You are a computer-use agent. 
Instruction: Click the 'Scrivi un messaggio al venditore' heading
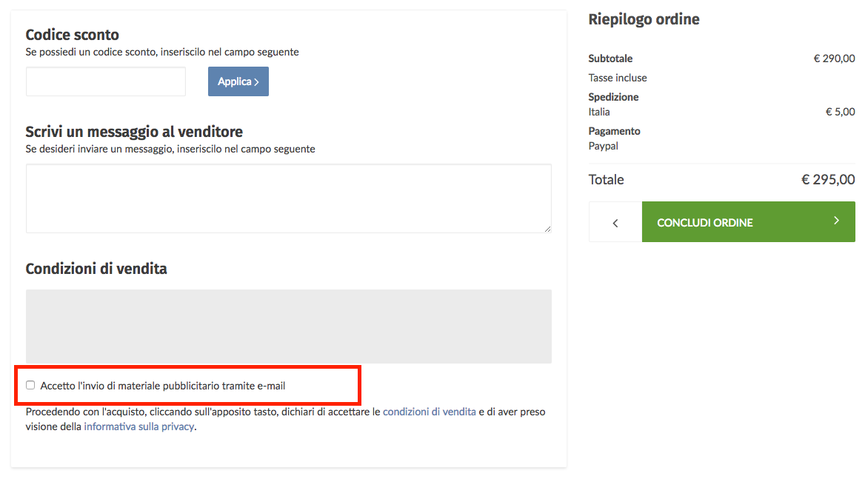pyautogui.click(x=134, y=132)
